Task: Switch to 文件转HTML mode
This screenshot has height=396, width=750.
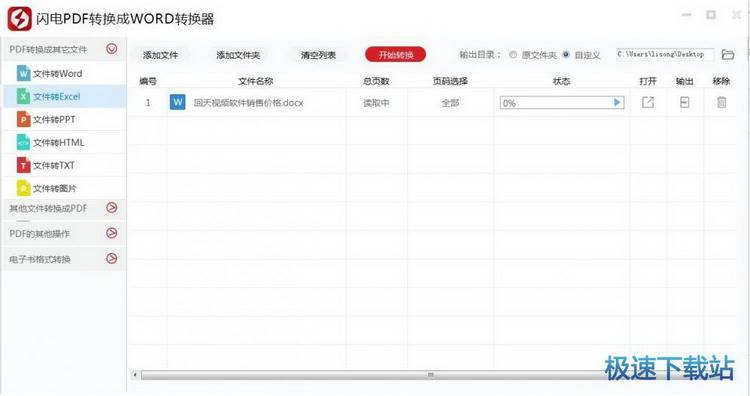Action: click(x=65, y=142)
